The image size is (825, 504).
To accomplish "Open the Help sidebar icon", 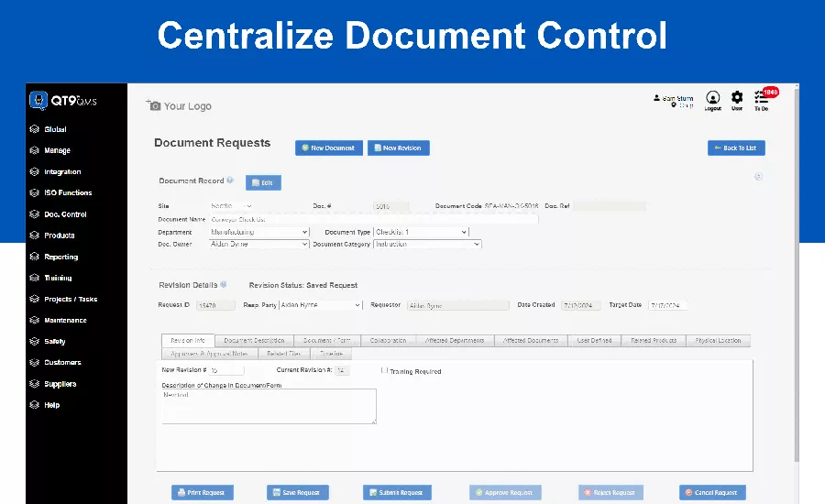I will click(x=35, y=404).
